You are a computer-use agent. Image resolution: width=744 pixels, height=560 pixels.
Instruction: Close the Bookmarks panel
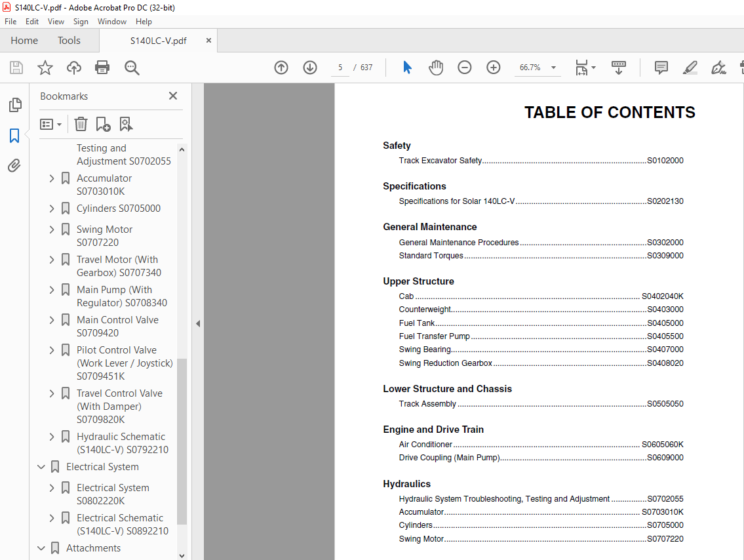(173, 96)
